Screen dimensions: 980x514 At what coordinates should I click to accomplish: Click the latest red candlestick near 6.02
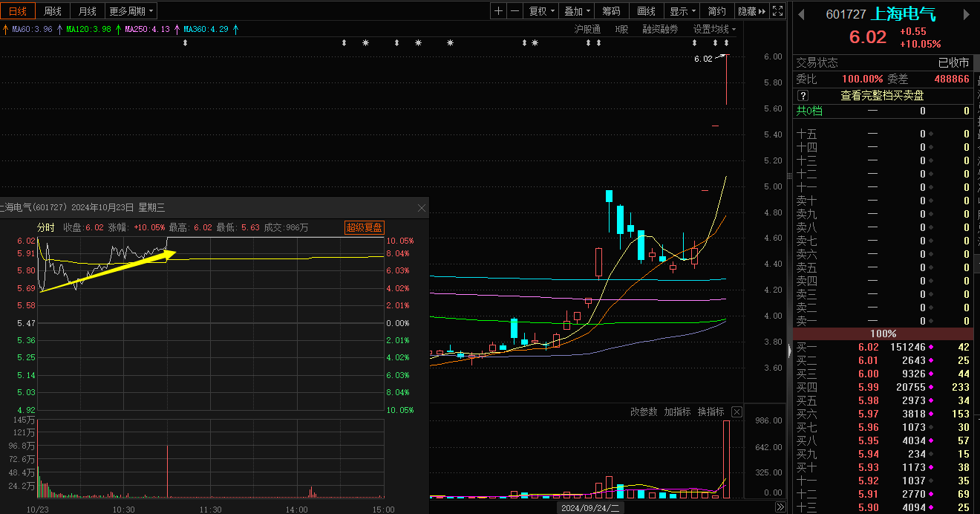coord(726,79)
